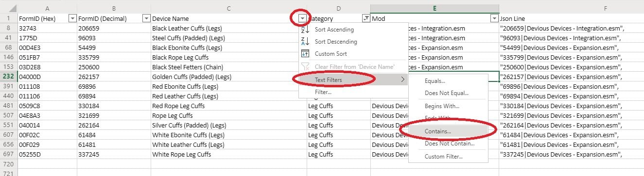
Task: Select cell 'Silver Cuffs (Padded) (Legs)'
Action: coord(229,126)
